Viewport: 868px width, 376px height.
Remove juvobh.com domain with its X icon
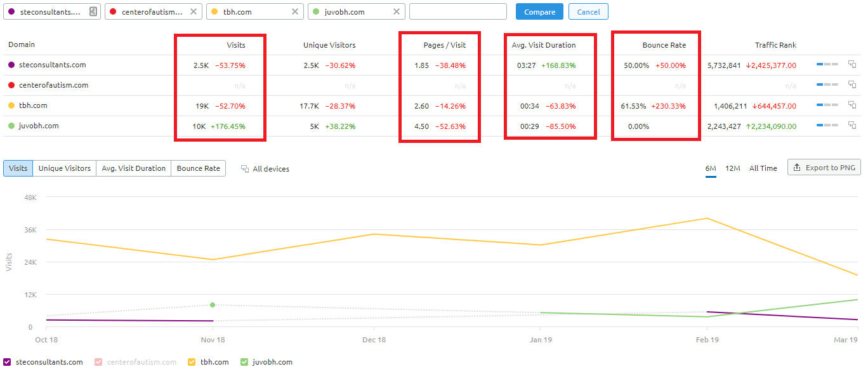click(x=397, y=11)
